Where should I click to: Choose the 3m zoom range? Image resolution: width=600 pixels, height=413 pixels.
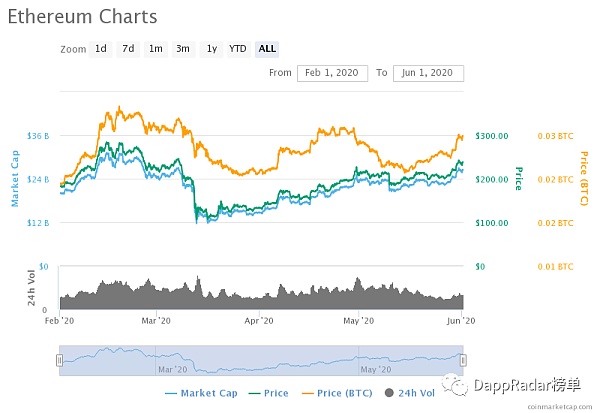pyautogui.click(x=183, y=48)
